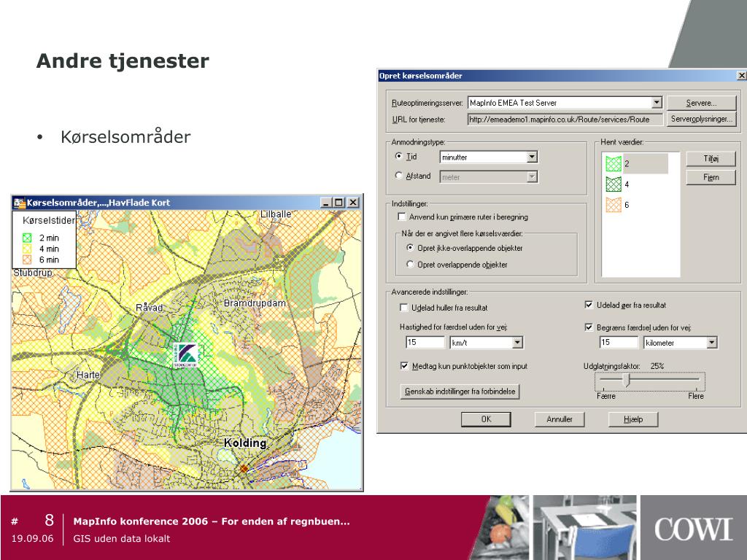The height and width of the screenshot is (560, 747).
Task: Maximize the Kørselsområder map window
Action: 338,203
